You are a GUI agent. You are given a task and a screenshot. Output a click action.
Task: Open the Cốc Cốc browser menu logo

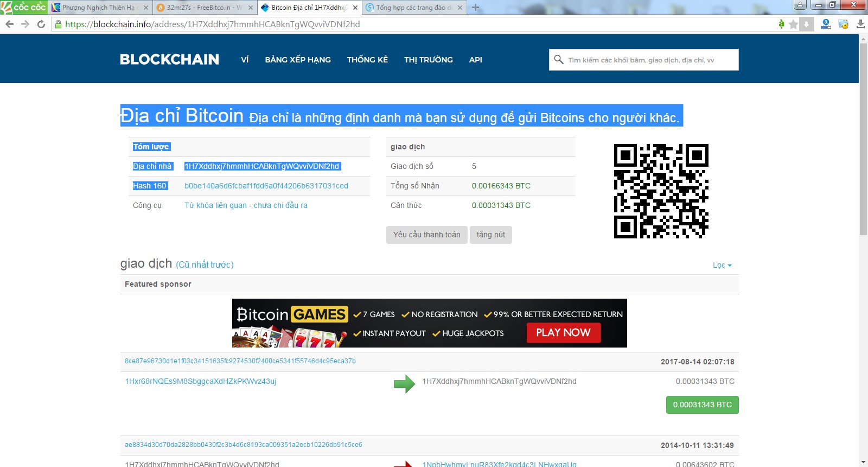24,7
